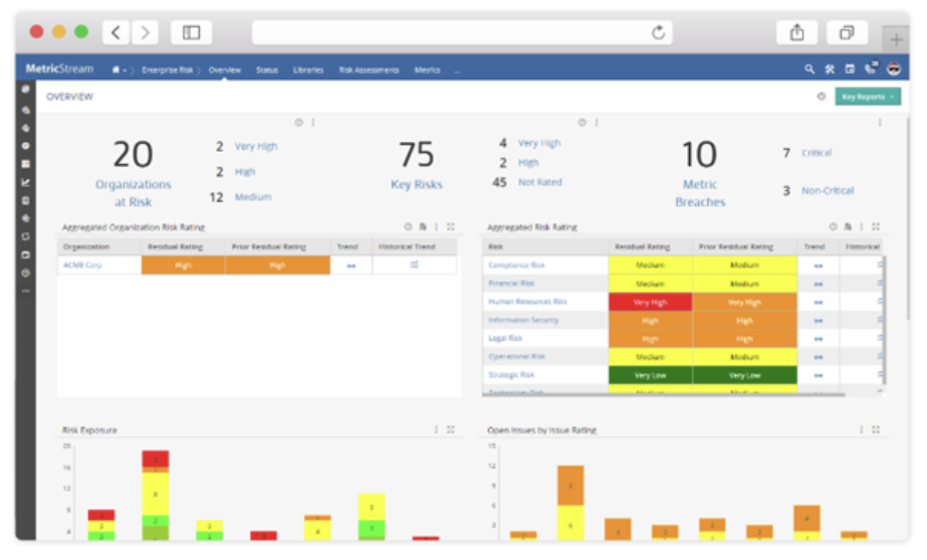Click the browser share icon
The width and height of the screenshot is (927, 560).
[x=797, y=32]
